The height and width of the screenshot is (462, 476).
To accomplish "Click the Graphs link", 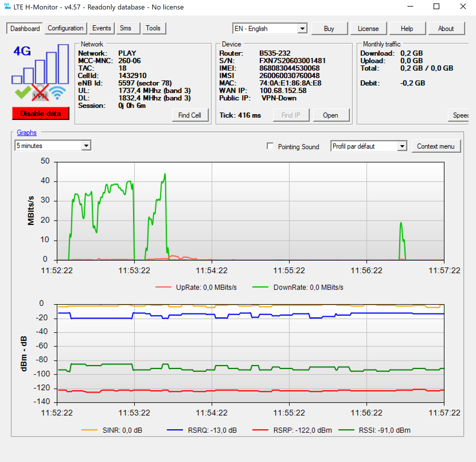I will click(x=27, y=133).
